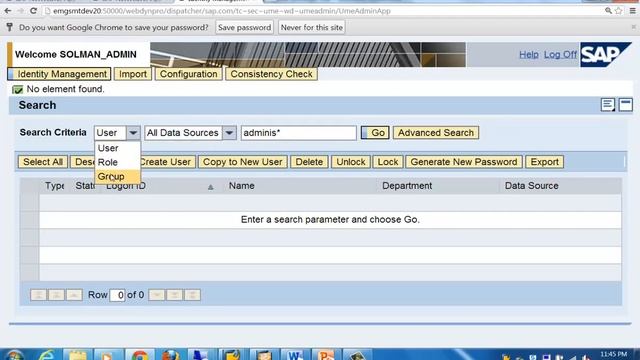The image size is (640, 360).
Task: Click the browser Forward arrow
Action: pyautogui.click(x=20, y=11)
